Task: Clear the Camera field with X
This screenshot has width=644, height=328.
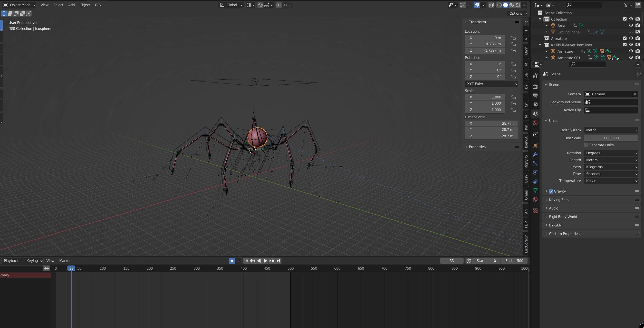Action: (x=635, y=94)
